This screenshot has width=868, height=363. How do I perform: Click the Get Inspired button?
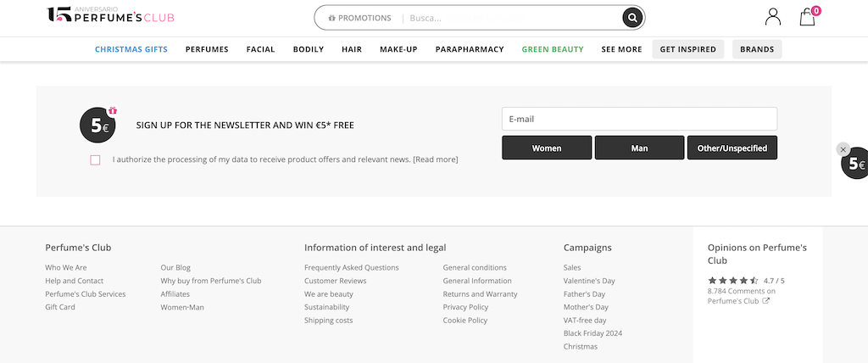[x=688, y=49]
